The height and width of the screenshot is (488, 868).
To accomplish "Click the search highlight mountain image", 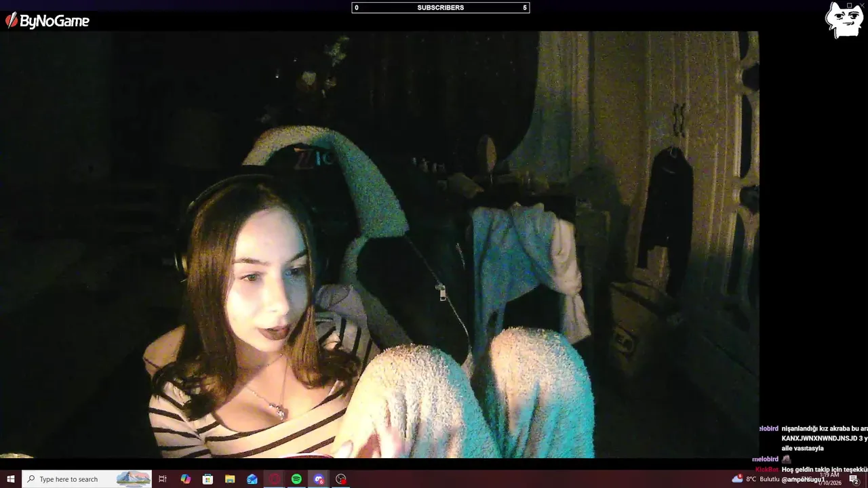I will click(x=133, y=479).
